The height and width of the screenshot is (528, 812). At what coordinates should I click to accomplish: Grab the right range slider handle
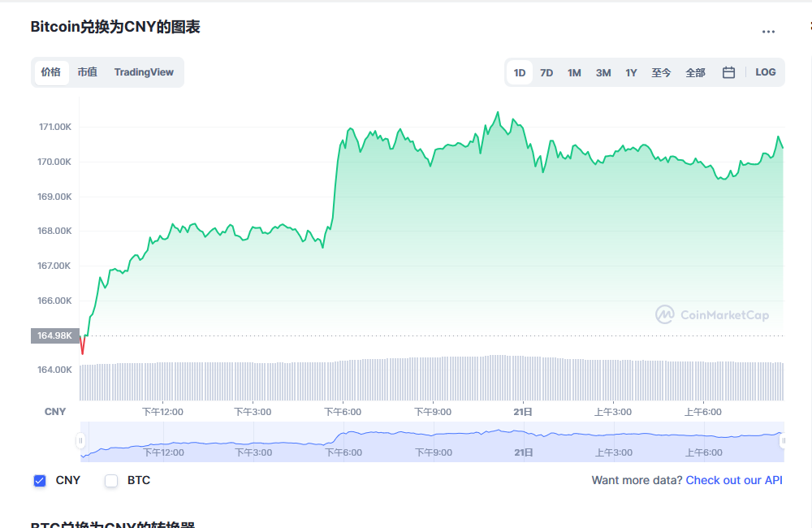coord(783,441)
